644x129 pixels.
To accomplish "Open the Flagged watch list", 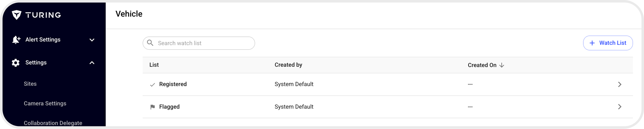I will (169, 107).
